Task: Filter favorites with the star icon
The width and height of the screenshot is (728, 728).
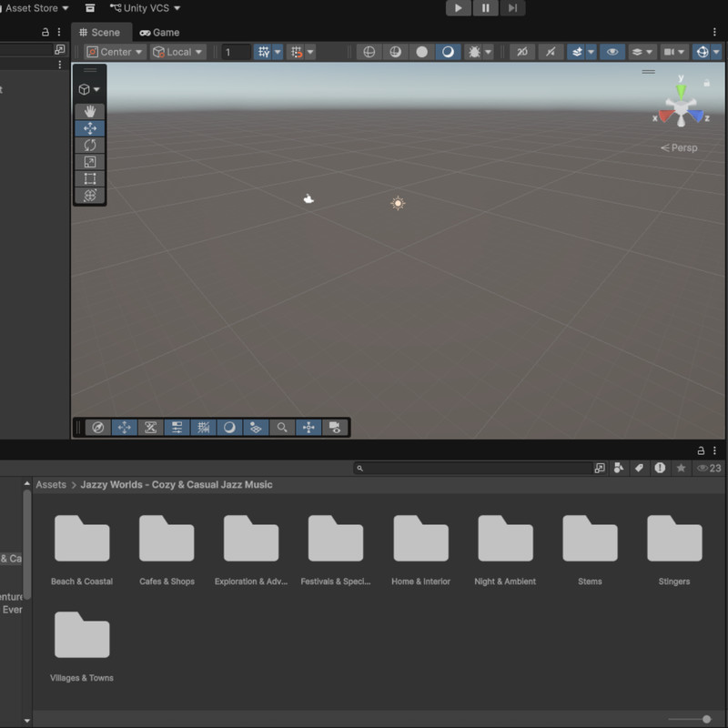Action: [681, 468]
